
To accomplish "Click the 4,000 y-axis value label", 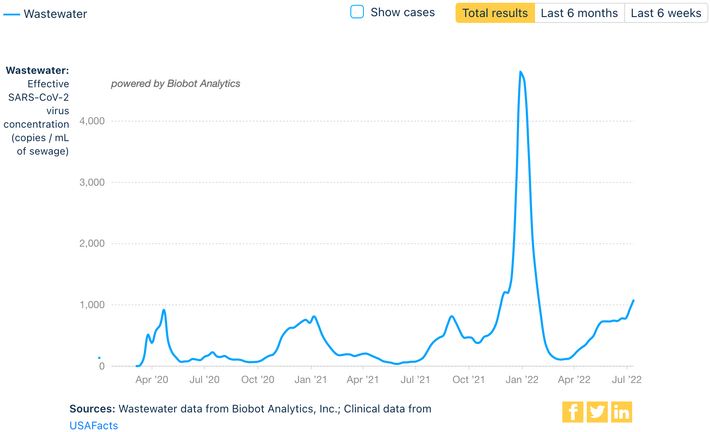I will tap(94, 121).
